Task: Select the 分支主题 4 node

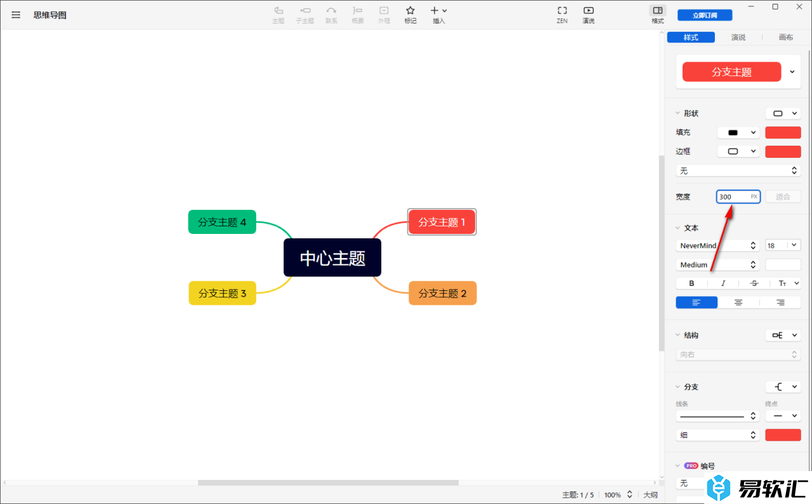Action: pyautogui.click(x=222, y=222)
